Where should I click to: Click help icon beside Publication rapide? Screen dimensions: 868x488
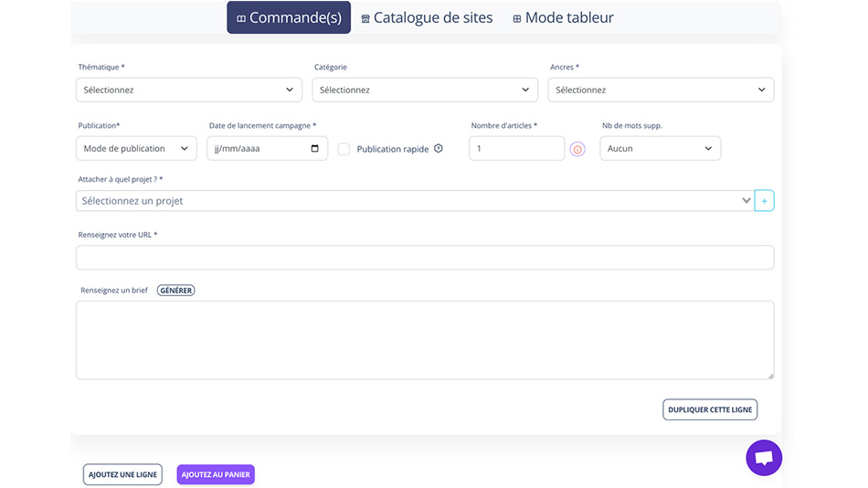[439, 149]
